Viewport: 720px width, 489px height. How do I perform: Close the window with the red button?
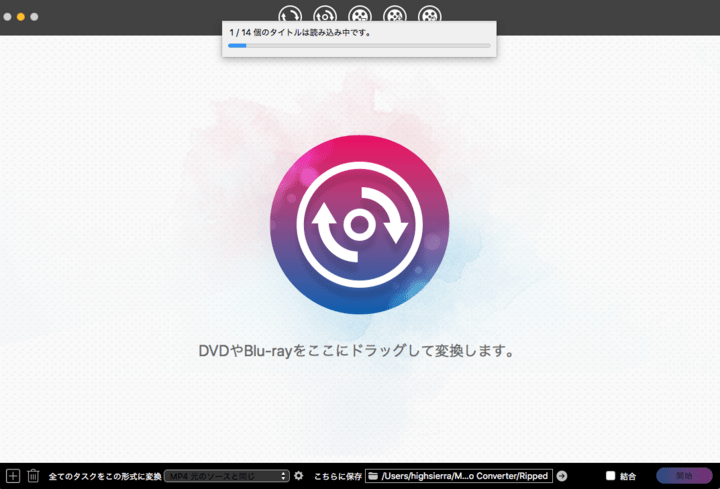pyautogui.click(x=7, y=17)
